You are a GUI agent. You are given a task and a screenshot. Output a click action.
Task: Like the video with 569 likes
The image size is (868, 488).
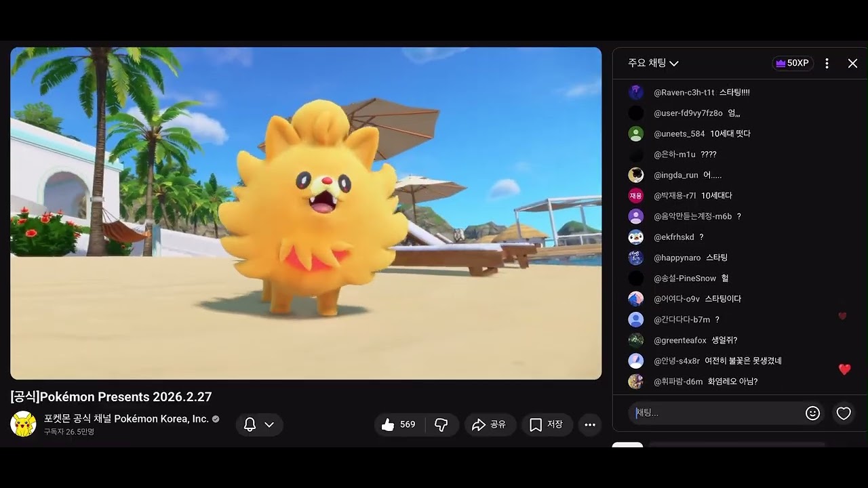pos(399,425)
